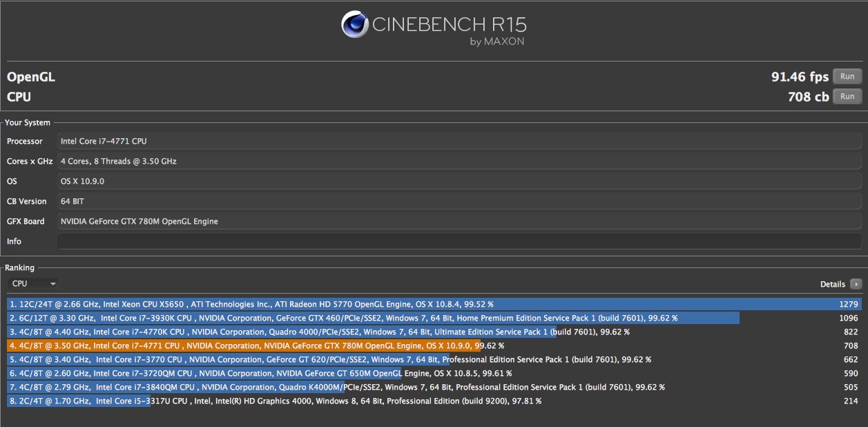Viewport: 868px width, 427px height.
Task: Click the Ranking section header
Action: [x=19, y=267]
